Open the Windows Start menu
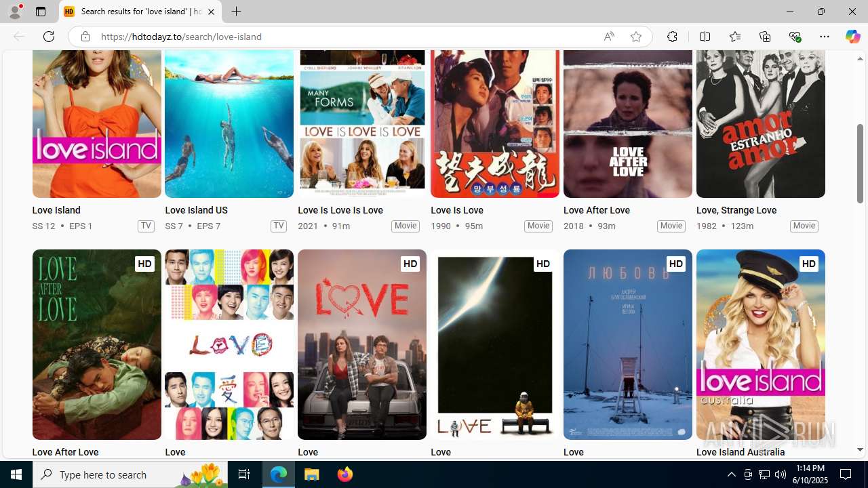Screen dimensions: 868x488 [x=16, y=474]
